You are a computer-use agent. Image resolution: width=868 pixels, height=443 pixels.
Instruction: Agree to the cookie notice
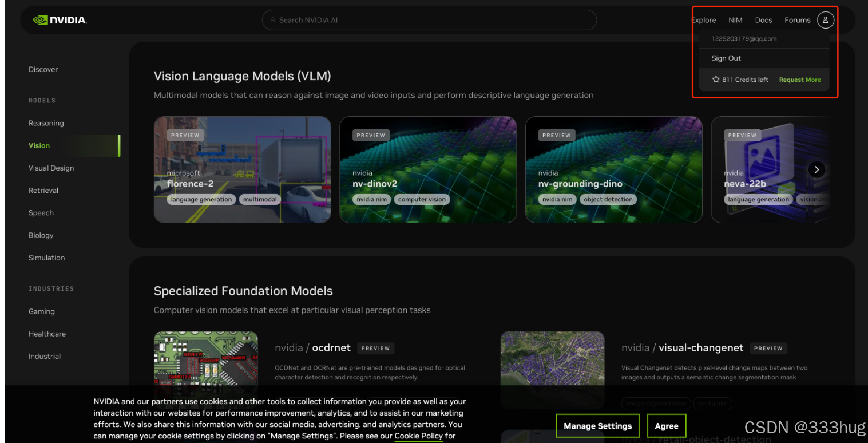click(x=667, y=426)
